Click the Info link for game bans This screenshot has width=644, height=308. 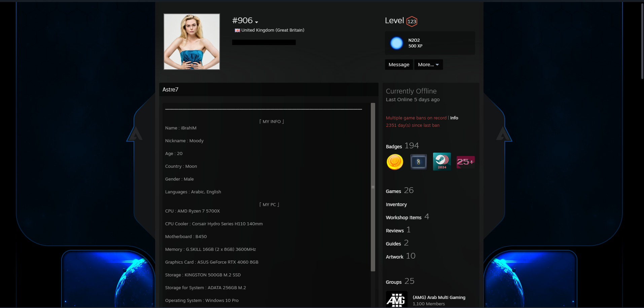tap(454, 118)
